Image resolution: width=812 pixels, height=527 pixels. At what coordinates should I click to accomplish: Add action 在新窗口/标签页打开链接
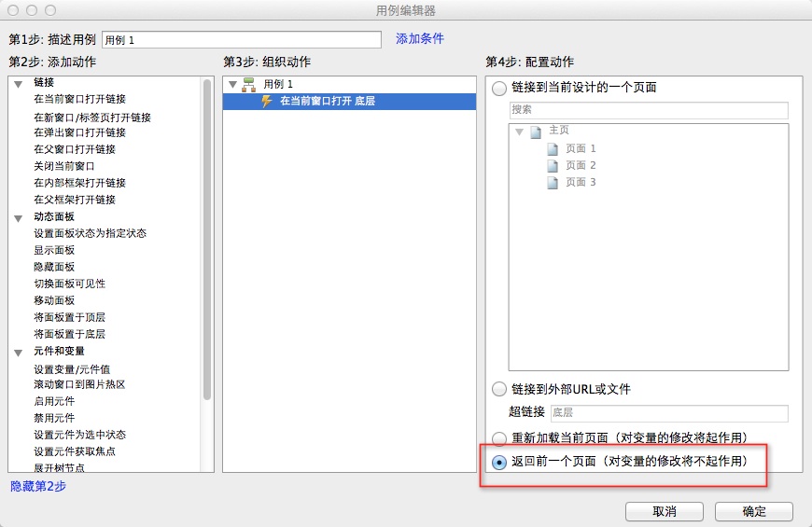click(x=91, y=118)
